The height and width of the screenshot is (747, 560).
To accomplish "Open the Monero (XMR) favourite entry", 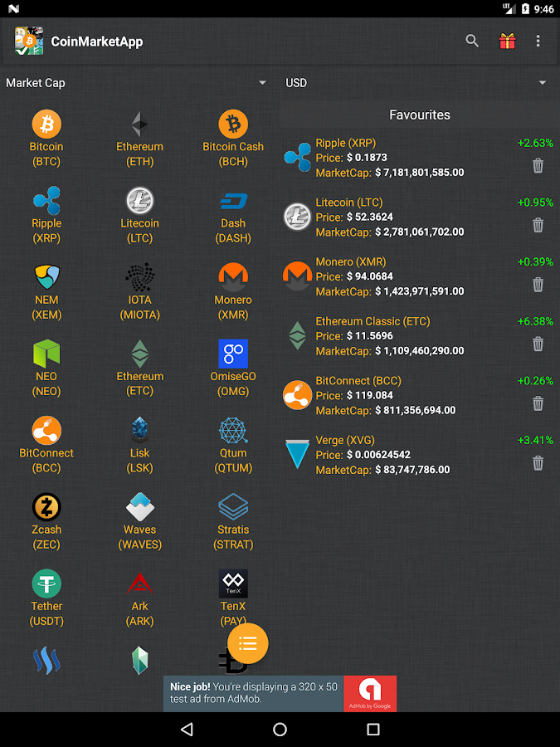I will 419,276.
